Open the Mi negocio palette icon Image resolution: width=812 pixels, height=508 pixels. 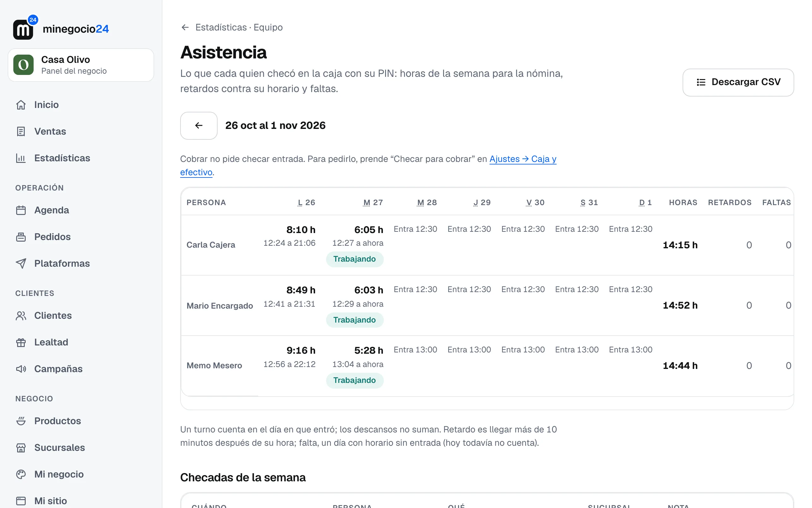(x=21, y=474)
